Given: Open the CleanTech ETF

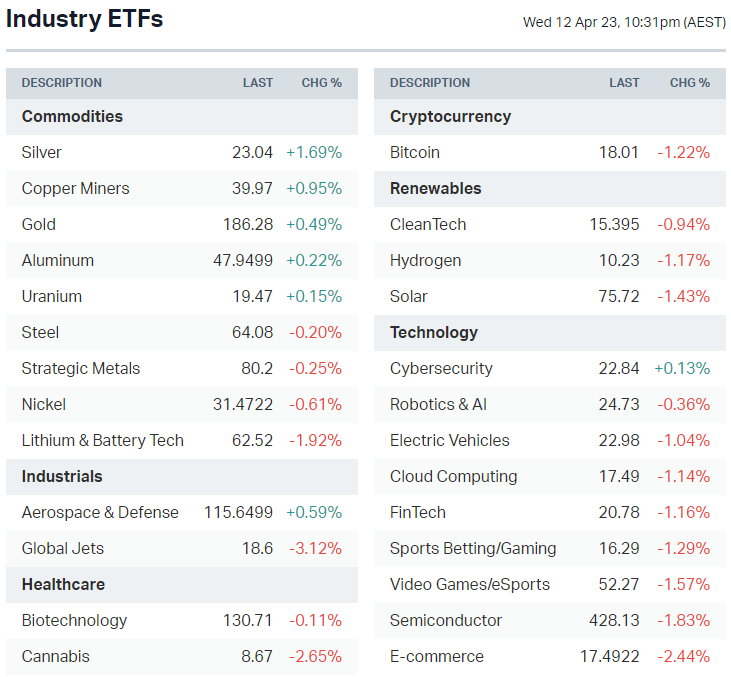Looking at the screenshot, I should (428, 225).
